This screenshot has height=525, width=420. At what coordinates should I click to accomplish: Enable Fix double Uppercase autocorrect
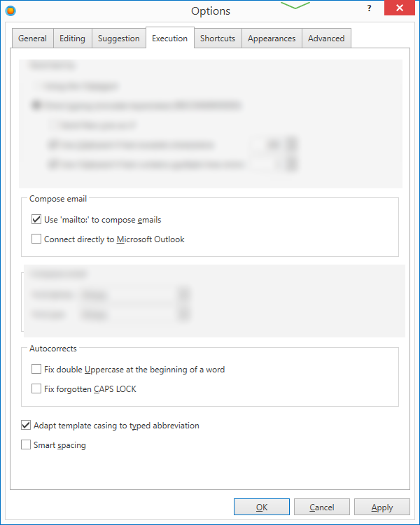36,370
